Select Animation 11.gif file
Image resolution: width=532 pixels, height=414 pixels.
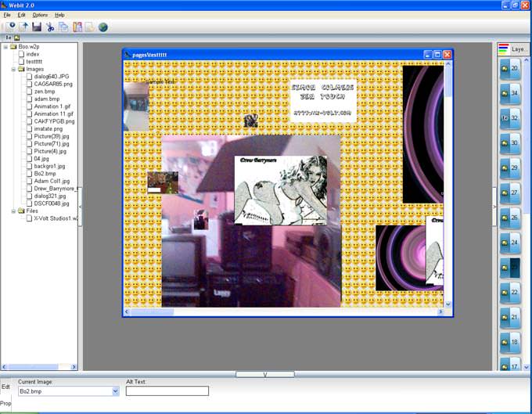point(54,114)
